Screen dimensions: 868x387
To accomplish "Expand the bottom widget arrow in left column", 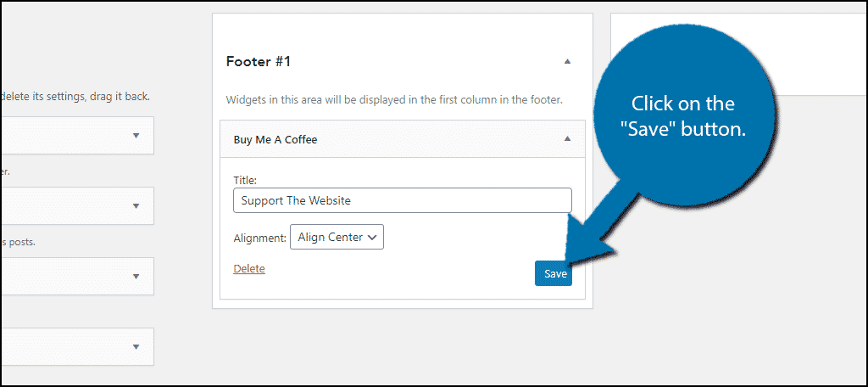I will 136,346.
